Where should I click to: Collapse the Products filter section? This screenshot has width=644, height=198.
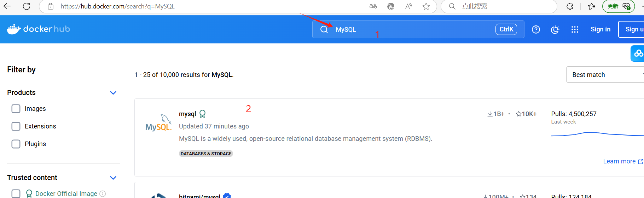click(113, 92)
